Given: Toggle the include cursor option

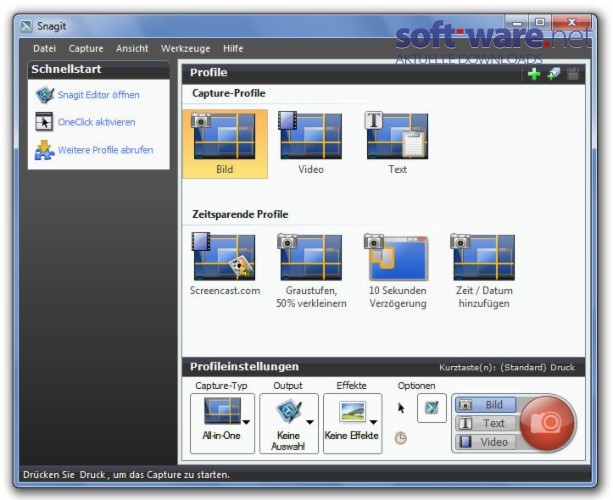Looking at the screenshot, I should 401,408.
